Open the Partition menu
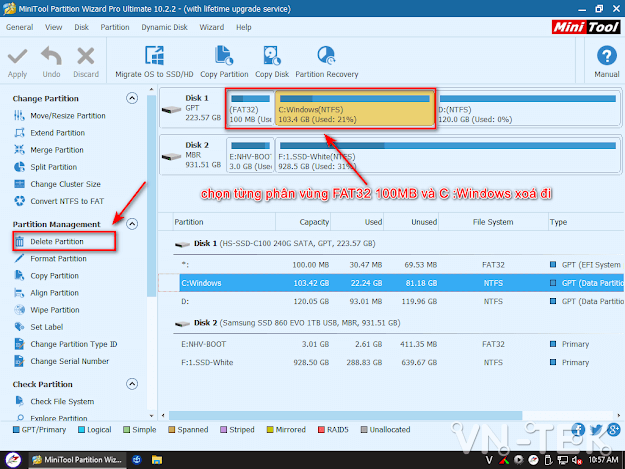 115,27
